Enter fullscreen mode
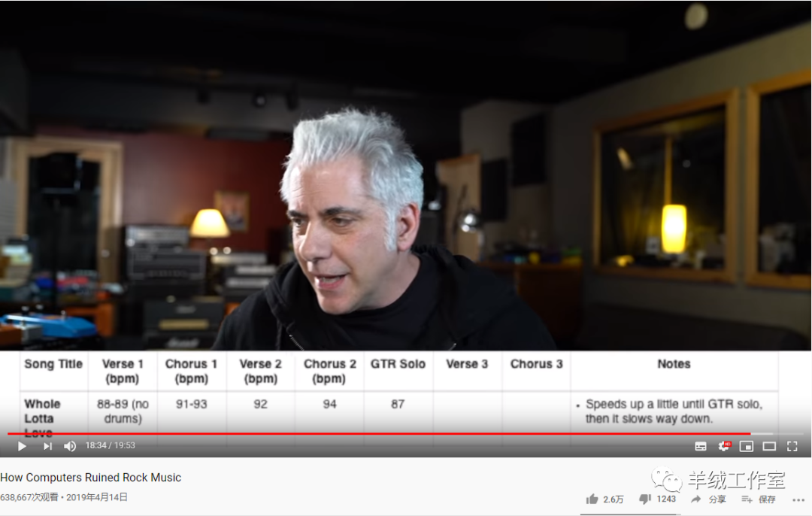 (x=792, y=446)
